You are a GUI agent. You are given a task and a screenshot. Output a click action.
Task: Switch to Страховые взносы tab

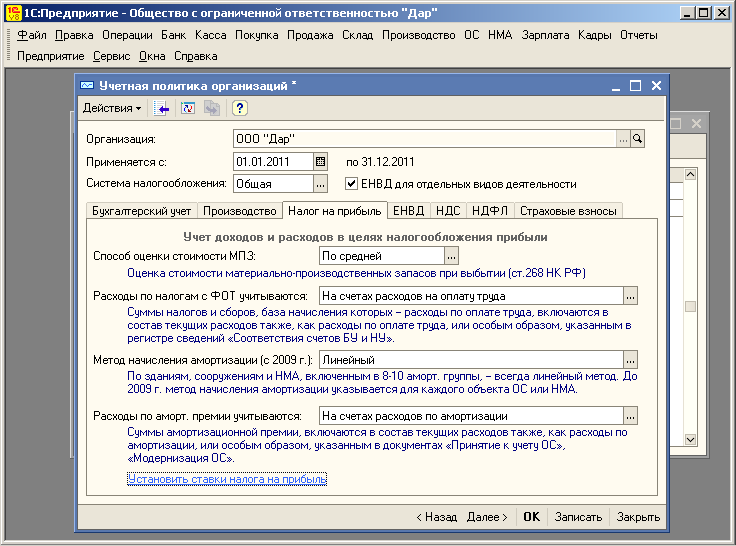point(568,211)
